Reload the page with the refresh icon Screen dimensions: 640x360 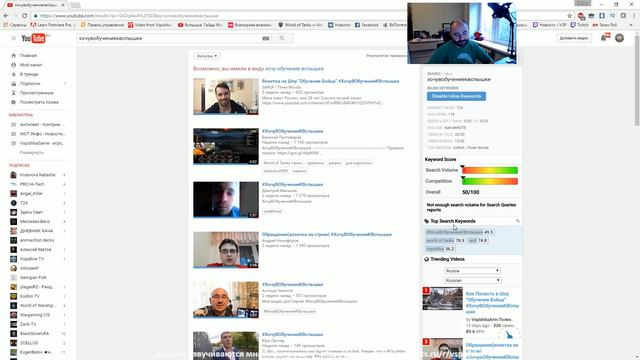pyautogui.click(x=24, y=16)
